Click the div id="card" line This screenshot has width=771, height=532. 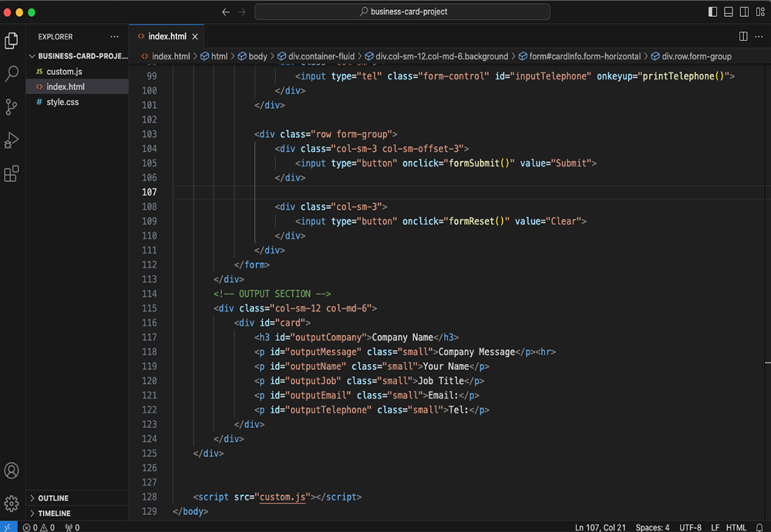272,323
